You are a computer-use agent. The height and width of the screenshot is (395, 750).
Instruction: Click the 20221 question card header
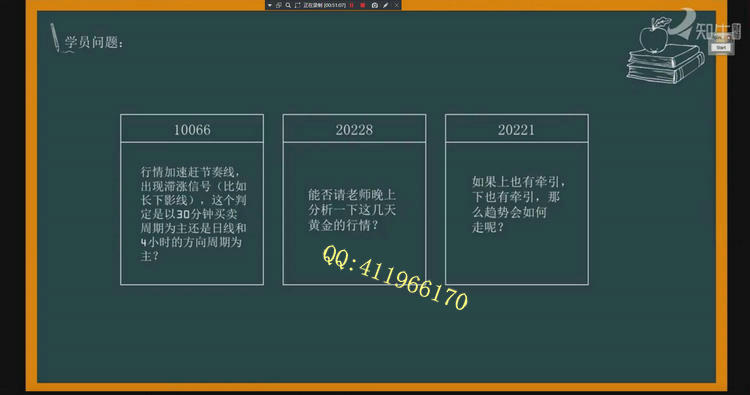(x=517, y=129)
